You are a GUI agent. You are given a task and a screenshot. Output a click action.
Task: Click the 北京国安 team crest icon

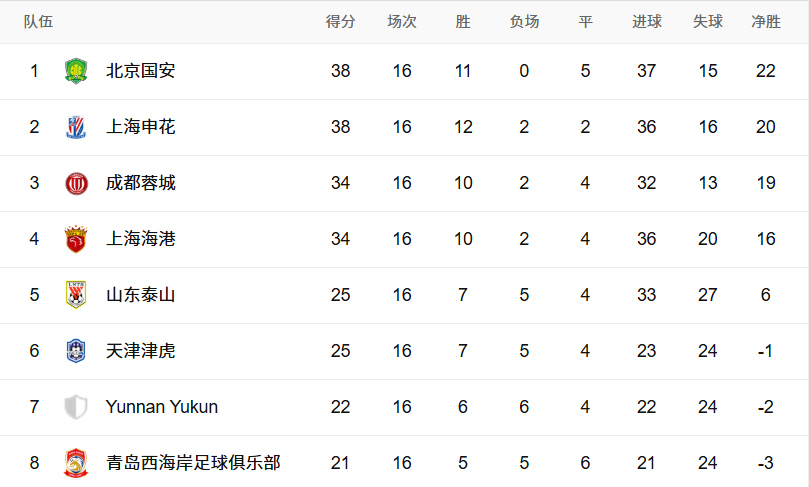point(76,71)
